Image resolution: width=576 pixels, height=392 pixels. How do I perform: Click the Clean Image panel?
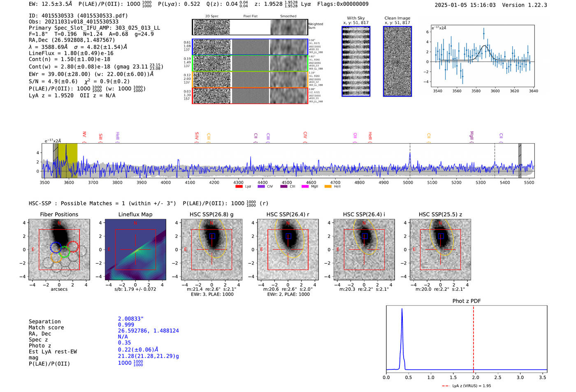pos(397,61)
